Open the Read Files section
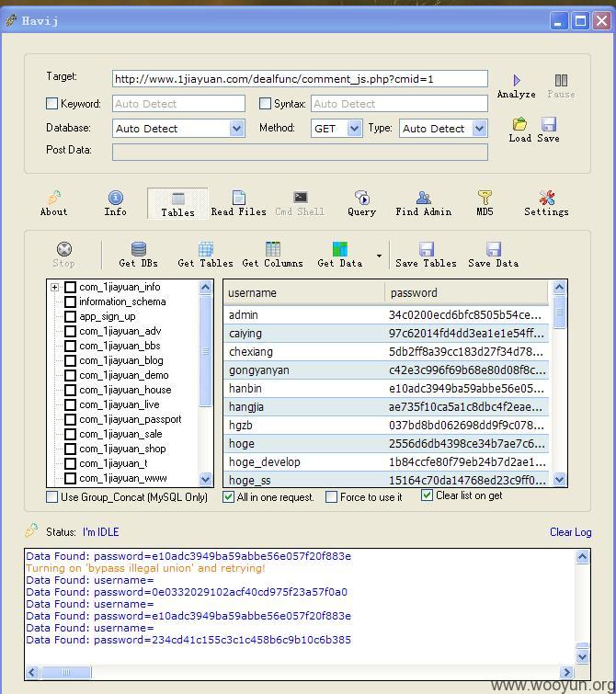 239,203
